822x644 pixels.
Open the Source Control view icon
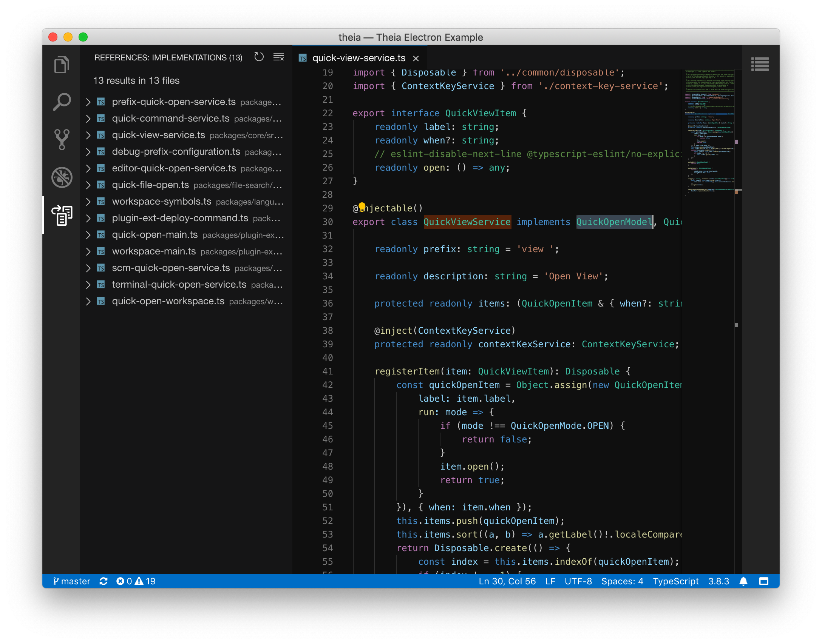(62, 139)
